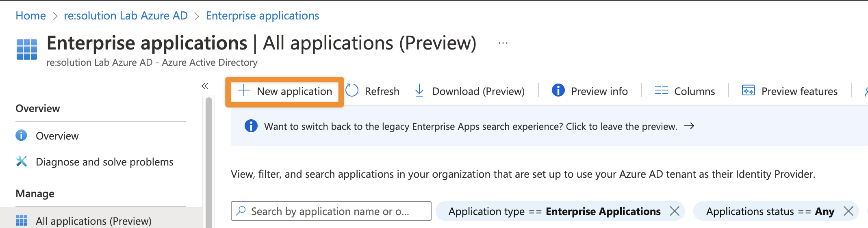Go to Home breadcrumb link
Viewport: 868px width, 228px height.
(x=30, y=16)
